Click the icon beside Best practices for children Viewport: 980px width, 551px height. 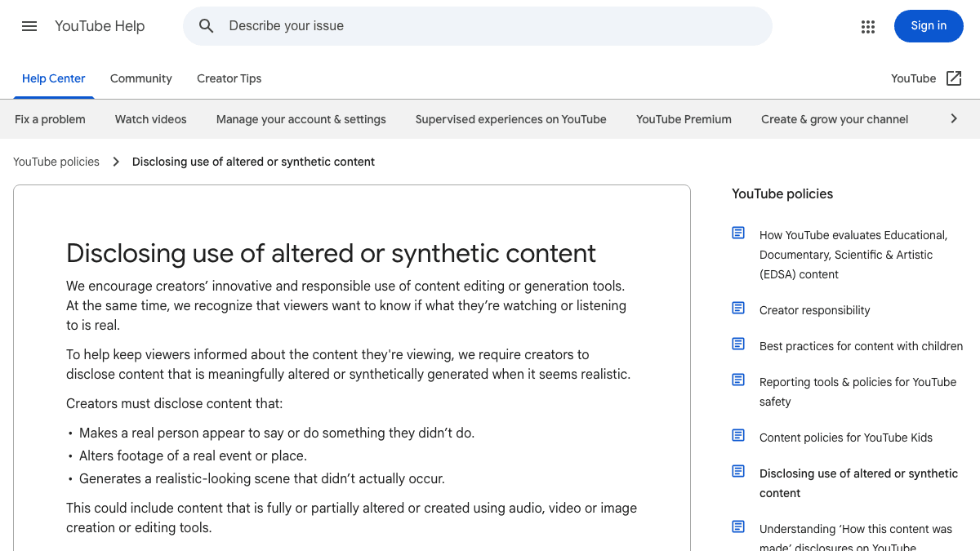click(738, 344)
